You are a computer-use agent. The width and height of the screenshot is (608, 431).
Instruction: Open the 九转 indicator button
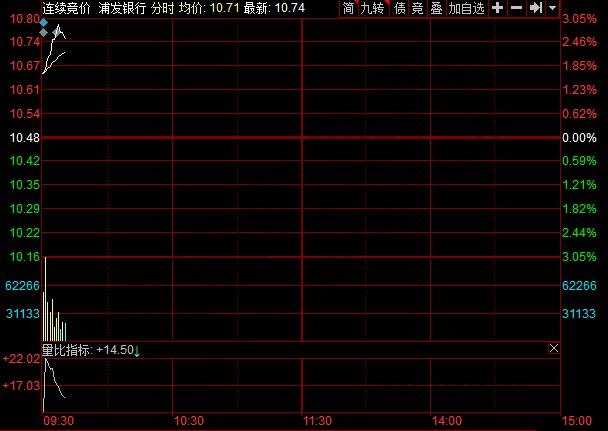373,8
